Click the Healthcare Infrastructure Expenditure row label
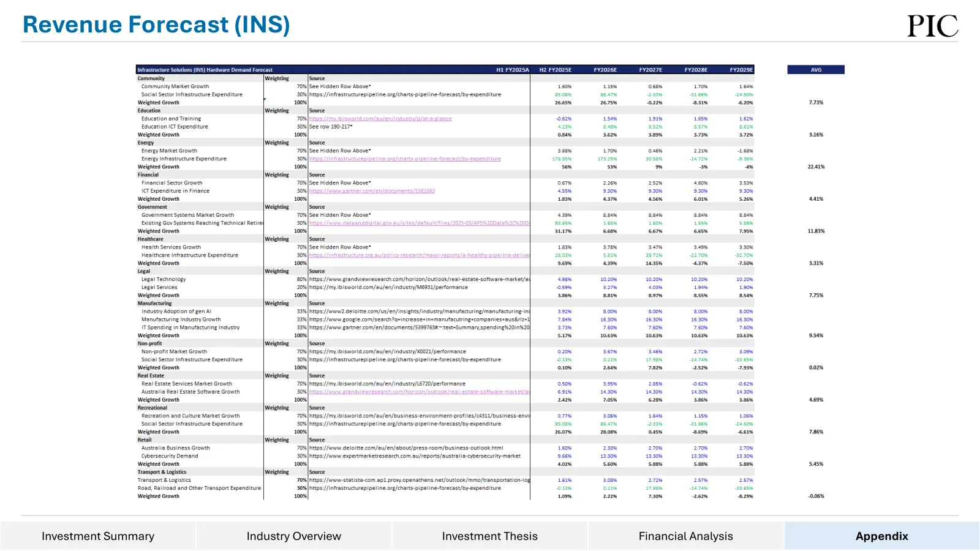This screenshot has width=980, height=551. 190,255
